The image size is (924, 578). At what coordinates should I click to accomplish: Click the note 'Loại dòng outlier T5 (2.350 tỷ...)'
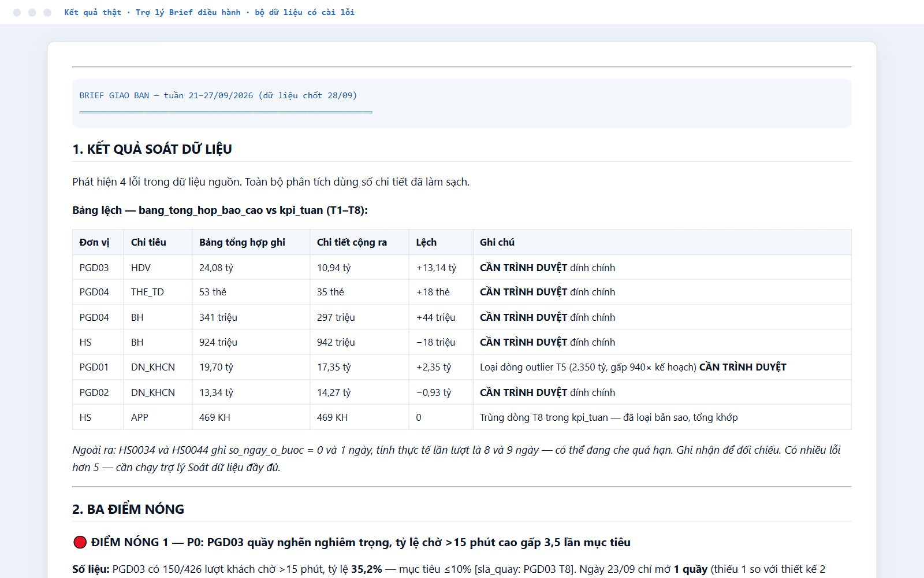point(633,367)
